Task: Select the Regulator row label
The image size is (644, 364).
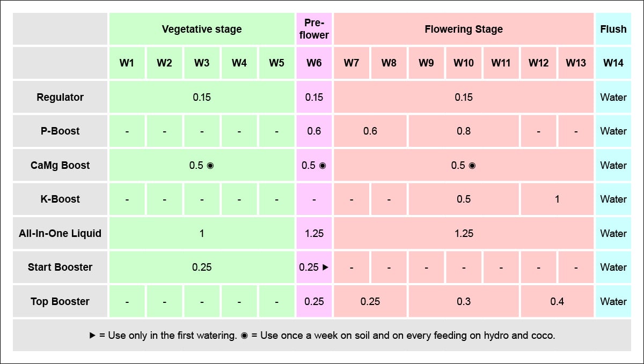Action: [x=60, y=98]
